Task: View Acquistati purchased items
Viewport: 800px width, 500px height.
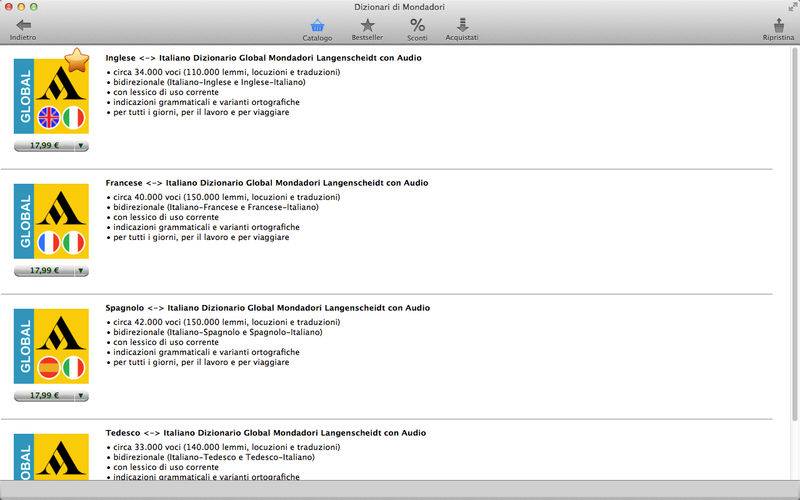Action: [462, 30]
